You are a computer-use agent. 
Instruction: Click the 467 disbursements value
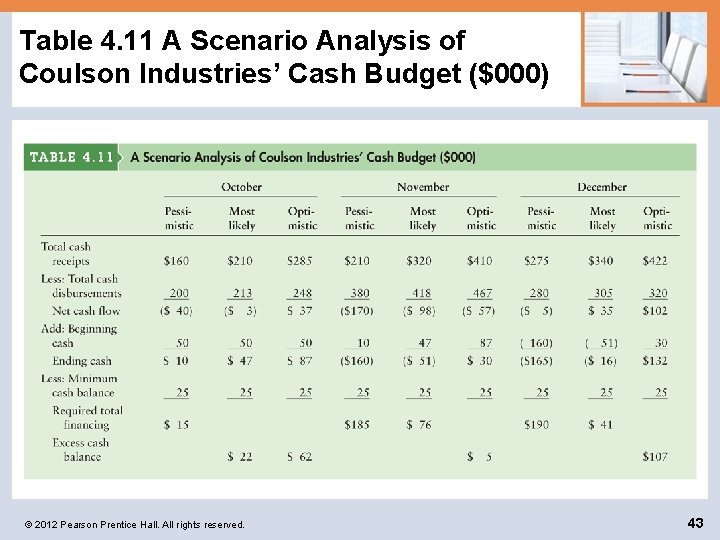point(482,293)
